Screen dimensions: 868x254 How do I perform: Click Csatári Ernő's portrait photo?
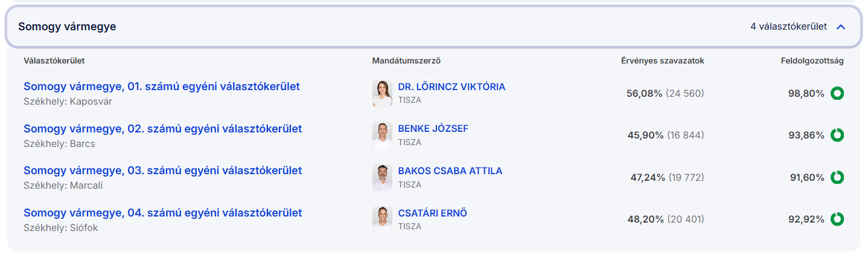[x=382, y=220]
